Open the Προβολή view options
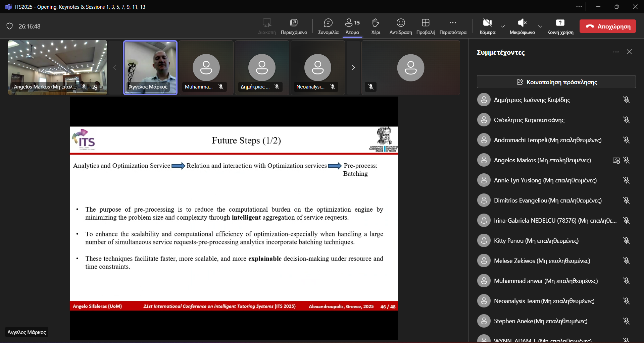Screen dimensions: 644x343 click(x=426, y=26)
